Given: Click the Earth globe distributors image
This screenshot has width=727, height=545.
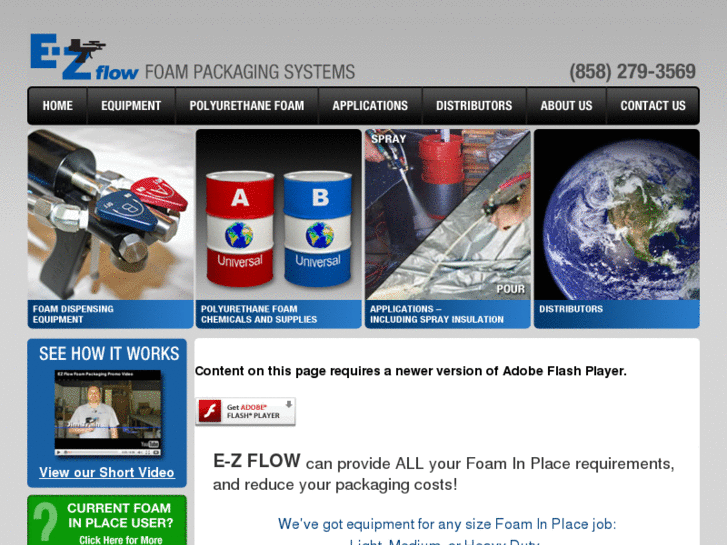Looking at the screenshot, I should point(617,214).
